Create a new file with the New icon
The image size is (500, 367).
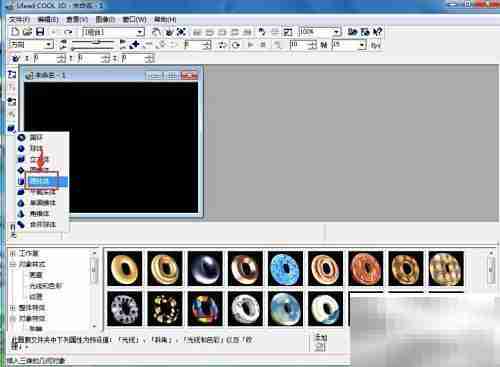15,32
